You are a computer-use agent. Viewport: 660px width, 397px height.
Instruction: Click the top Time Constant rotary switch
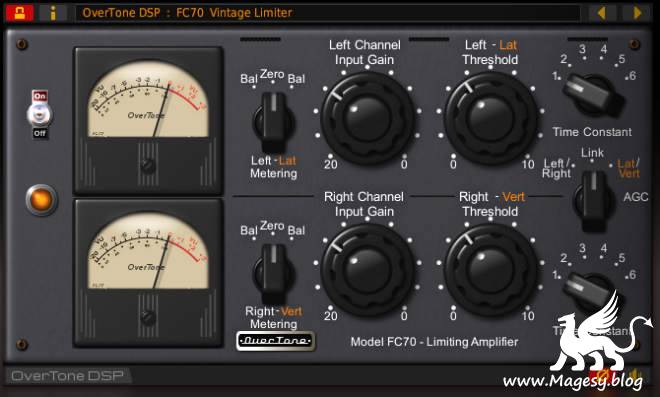(593, 95)
